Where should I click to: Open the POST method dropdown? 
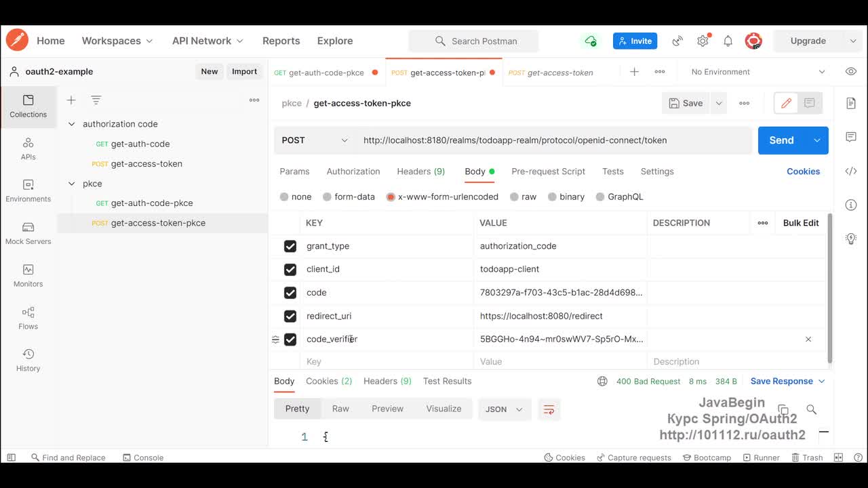[315, 140]
